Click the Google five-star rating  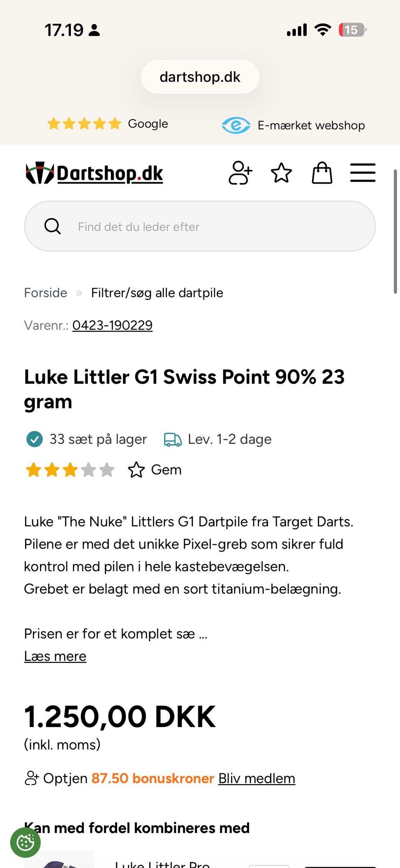(107, 123)
